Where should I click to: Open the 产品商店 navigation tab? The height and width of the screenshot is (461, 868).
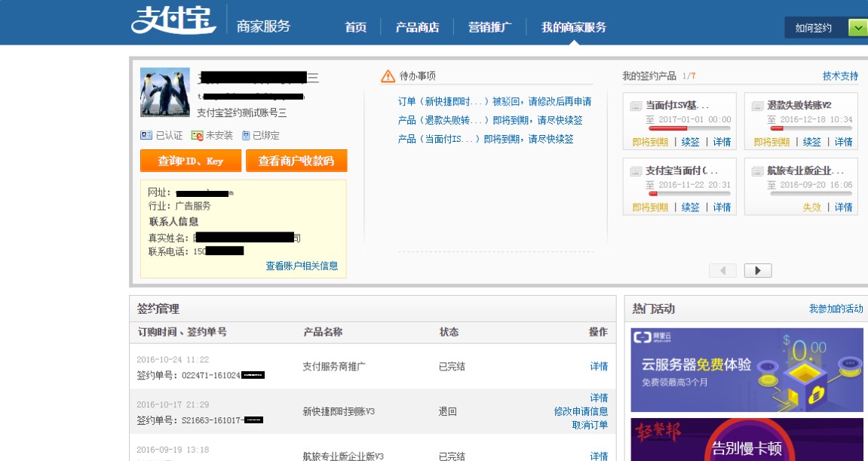click(417, 27)
